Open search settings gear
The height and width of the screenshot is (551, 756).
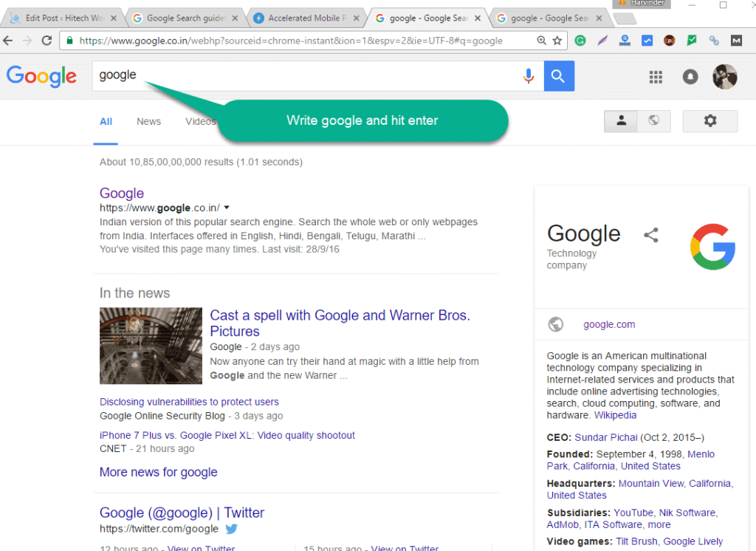[x=709, y=120]
